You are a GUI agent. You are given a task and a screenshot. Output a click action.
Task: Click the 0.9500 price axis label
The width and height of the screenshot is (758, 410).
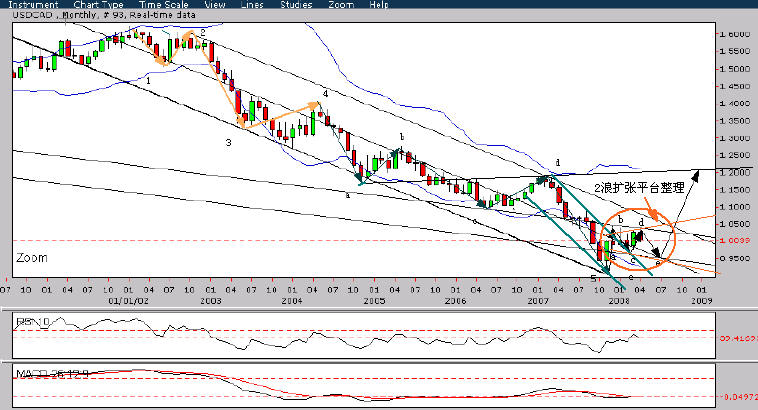click(735, 258)
